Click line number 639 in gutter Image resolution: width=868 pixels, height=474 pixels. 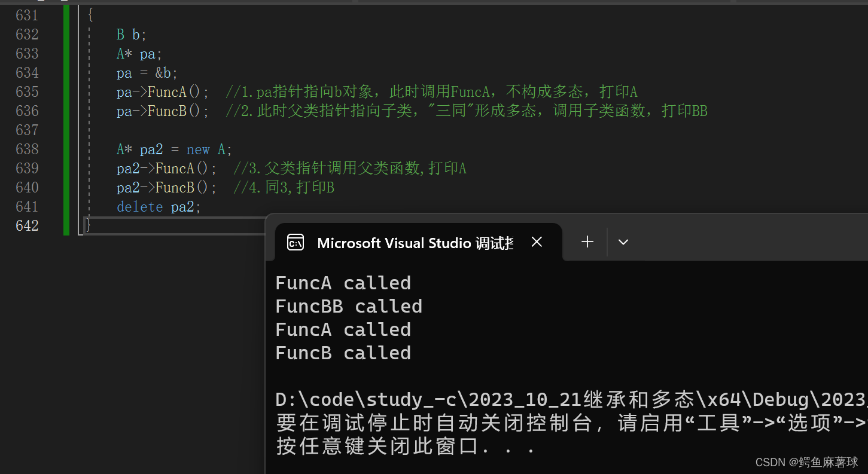tap(27, 168)
